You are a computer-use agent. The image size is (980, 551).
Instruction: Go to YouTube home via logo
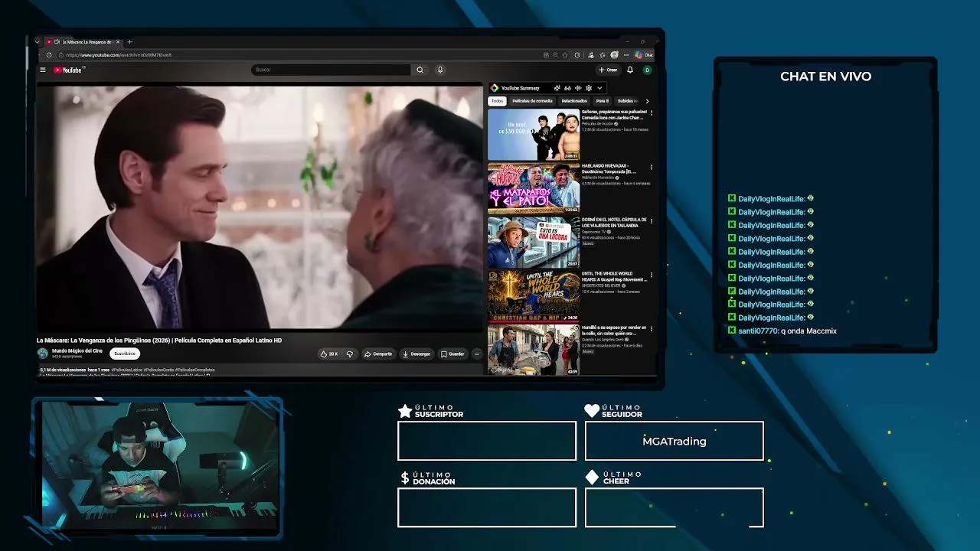coord(67,70)
